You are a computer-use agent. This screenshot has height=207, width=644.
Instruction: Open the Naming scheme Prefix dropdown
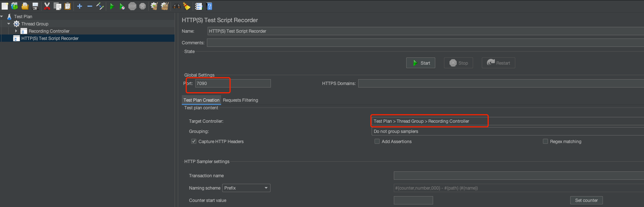tap(246, 188)
